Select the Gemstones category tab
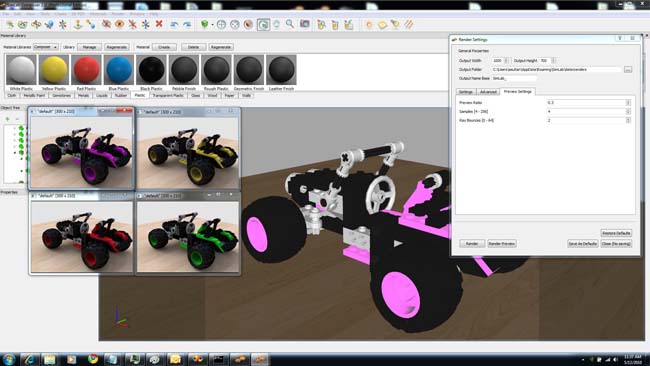The image size is (650, 366). click(62, 96)
